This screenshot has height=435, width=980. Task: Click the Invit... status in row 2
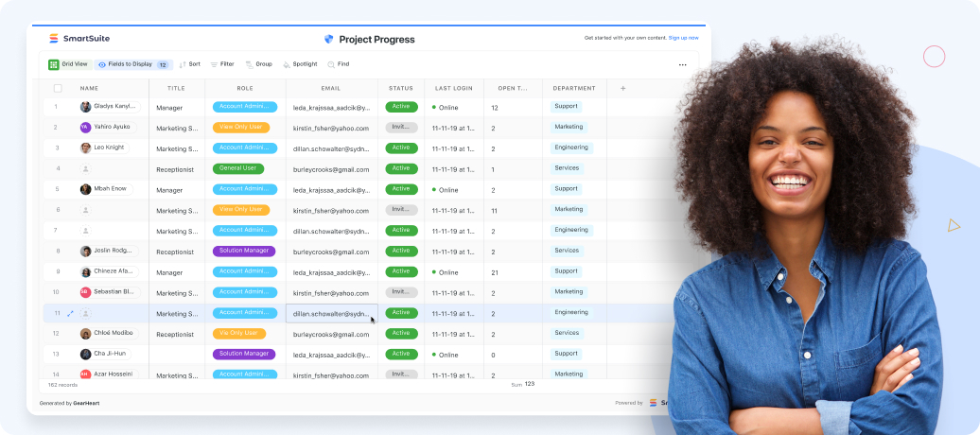(401, 128)
